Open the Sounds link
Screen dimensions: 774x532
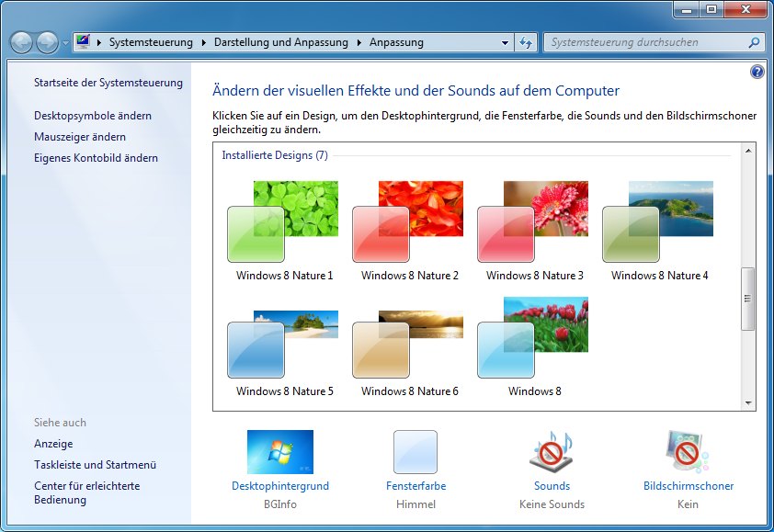pos(552,486)
